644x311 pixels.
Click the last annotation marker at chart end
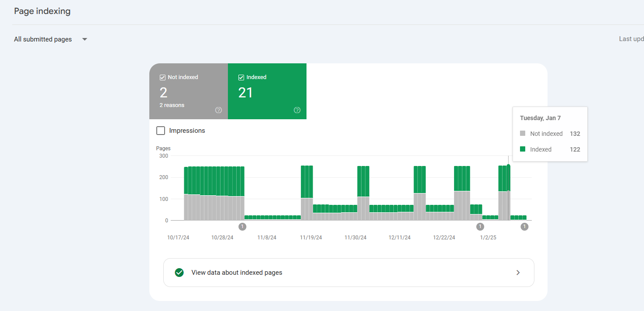pyautogui.click(x=525, y=227)
